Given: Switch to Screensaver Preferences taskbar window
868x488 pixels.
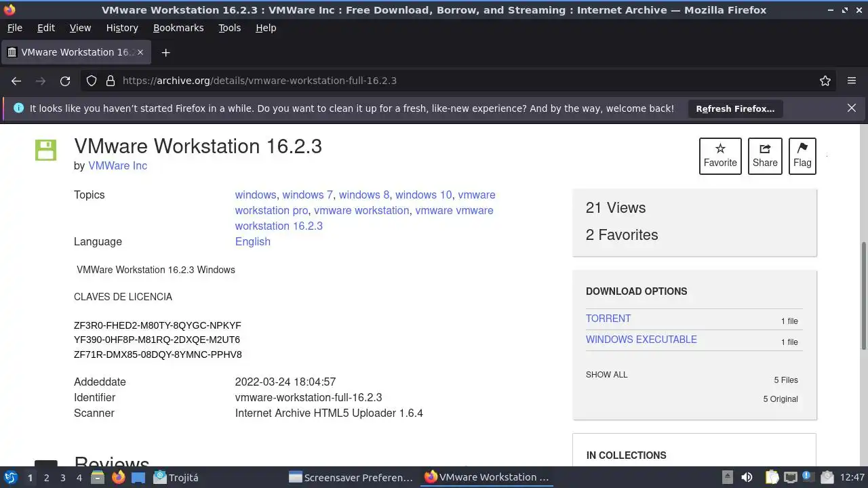Looking at the screenshot, I should coord(351,477).
